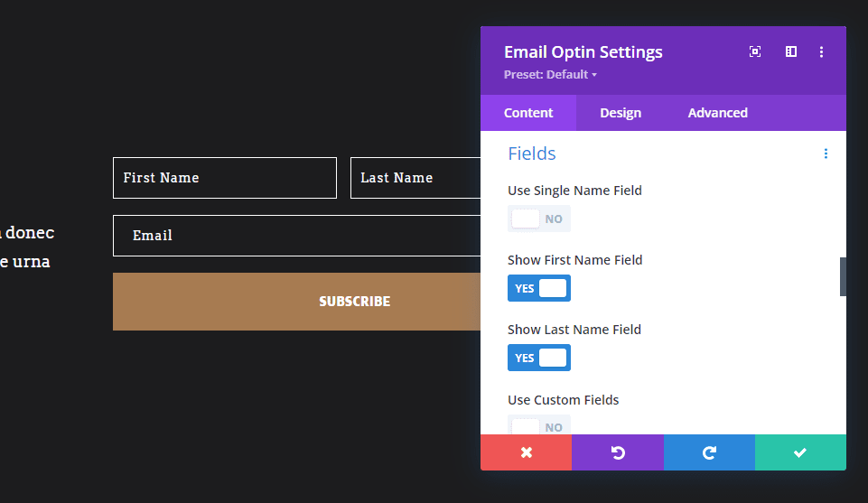Enable the Use Custom Fields toggle
Screen dimensions: 868x503
(539, 426)
